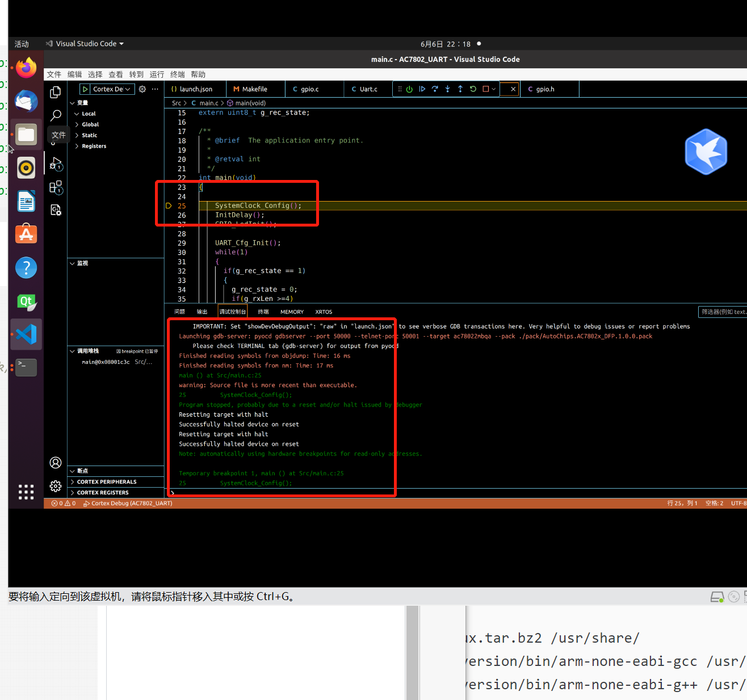
Task: Open the C++ config gear file icon in activity bar
Action: [56, 210]
